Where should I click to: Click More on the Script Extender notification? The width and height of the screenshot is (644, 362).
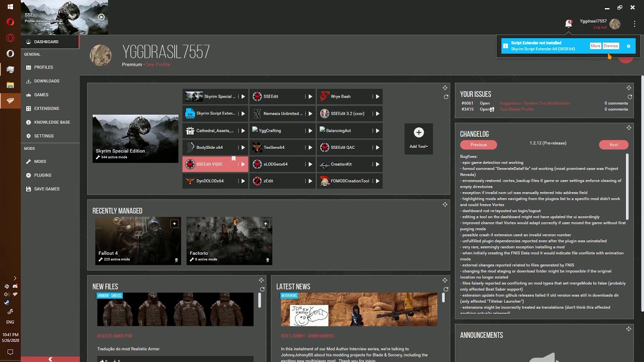point(595,46)
